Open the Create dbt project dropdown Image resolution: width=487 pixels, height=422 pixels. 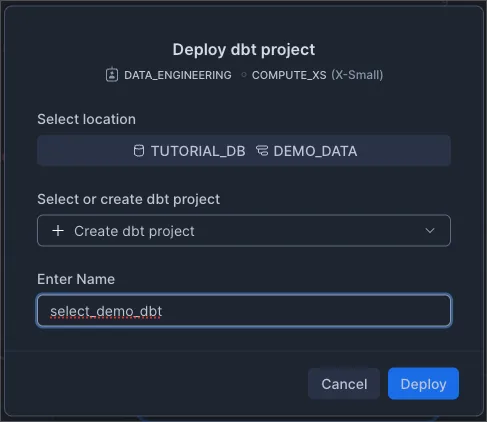pos(244,231)
